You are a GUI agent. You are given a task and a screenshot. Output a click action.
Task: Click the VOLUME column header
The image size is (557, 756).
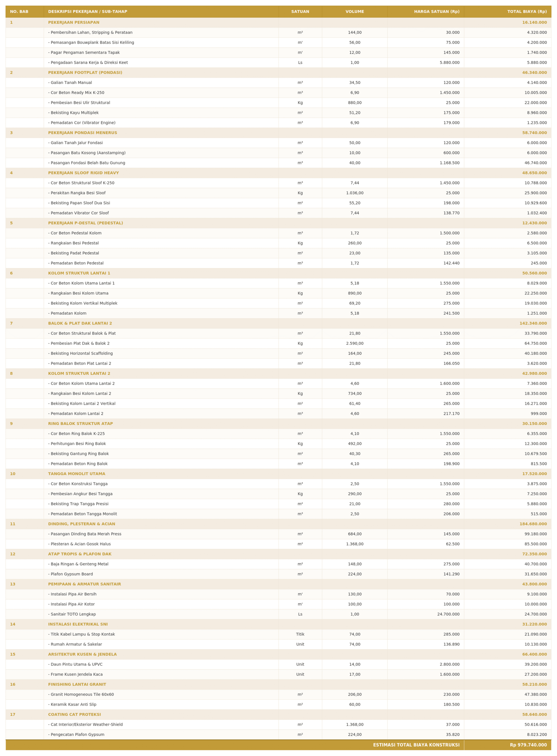click(354, 11)
